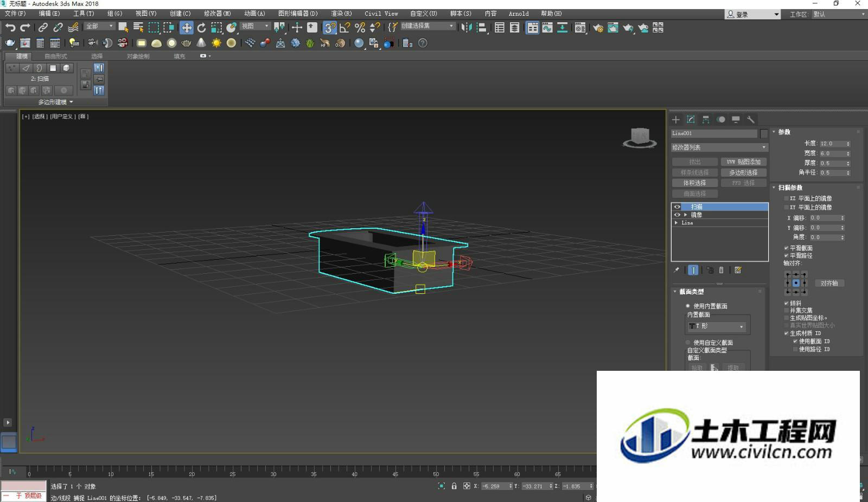Click the 登录 sign-in button

pos(753,15)
